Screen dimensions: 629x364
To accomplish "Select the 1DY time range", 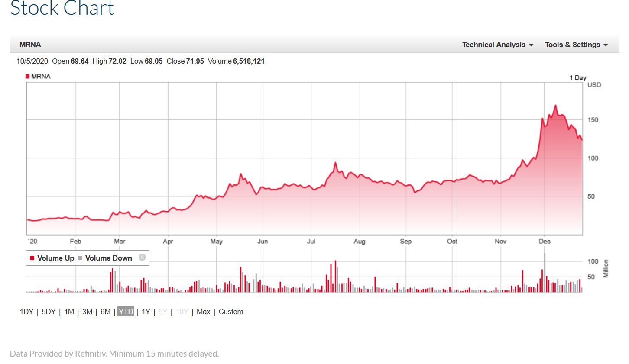I will click(26, 312).
